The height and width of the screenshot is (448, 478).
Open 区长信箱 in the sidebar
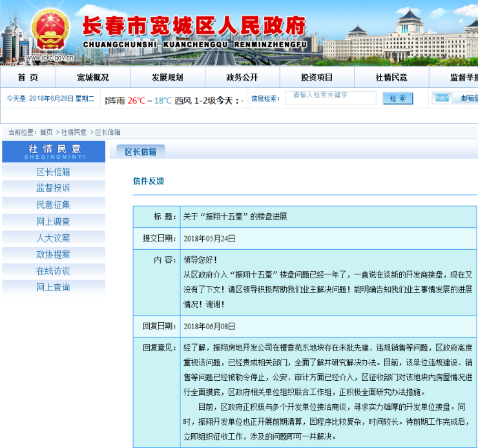(x=53, y=172)
